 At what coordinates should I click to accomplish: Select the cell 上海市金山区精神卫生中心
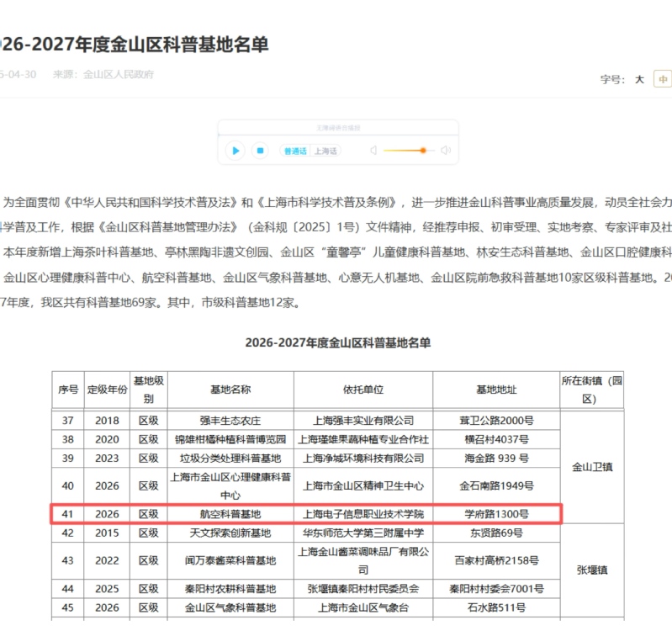click(363, 486)
